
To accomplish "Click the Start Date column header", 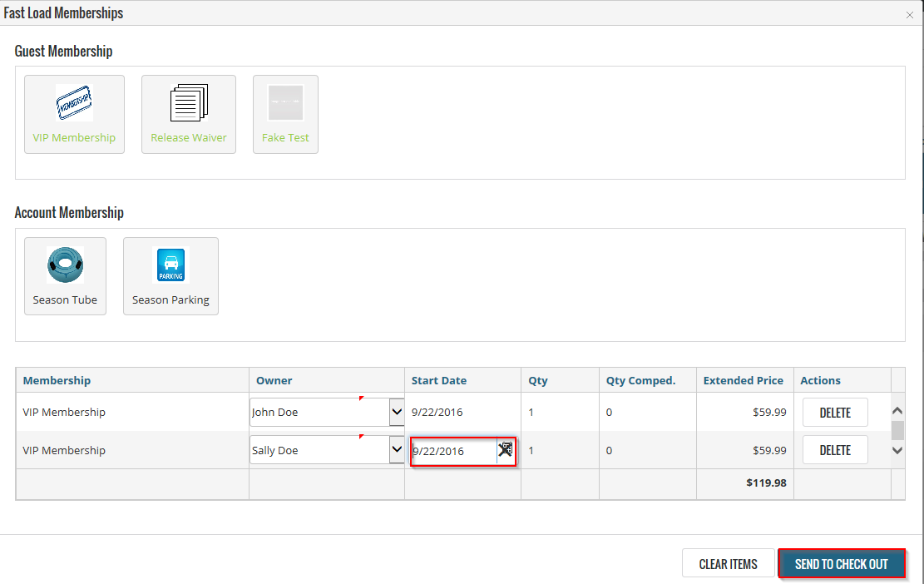I will 438,380.
